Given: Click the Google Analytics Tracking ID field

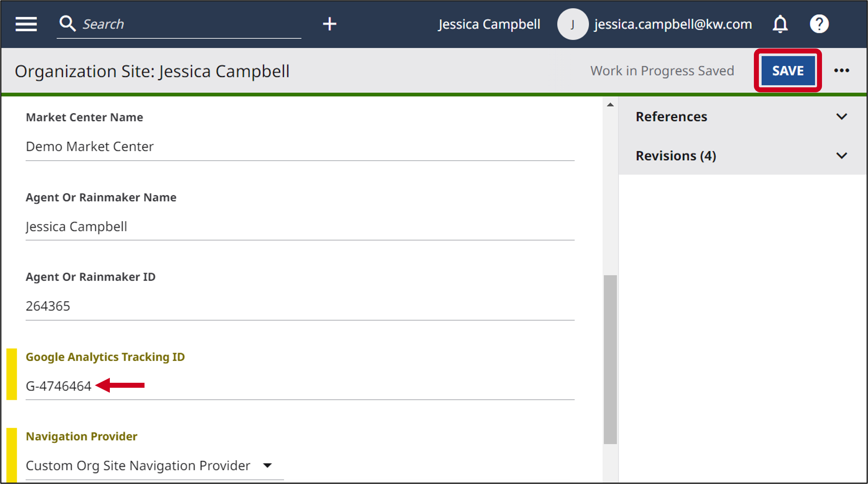Looking at the screenshot, I should point(300,386).
